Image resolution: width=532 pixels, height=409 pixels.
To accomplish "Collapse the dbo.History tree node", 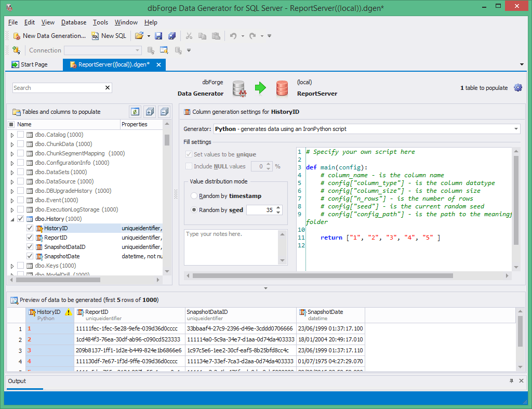I will pyautogui.click(x=12, y=219).
